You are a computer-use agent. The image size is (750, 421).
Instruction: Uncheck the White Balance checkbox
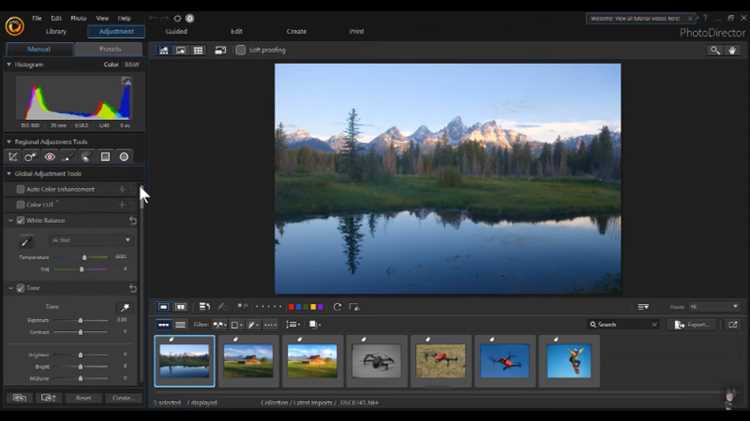pyautogui.click(x=21, y=221)
